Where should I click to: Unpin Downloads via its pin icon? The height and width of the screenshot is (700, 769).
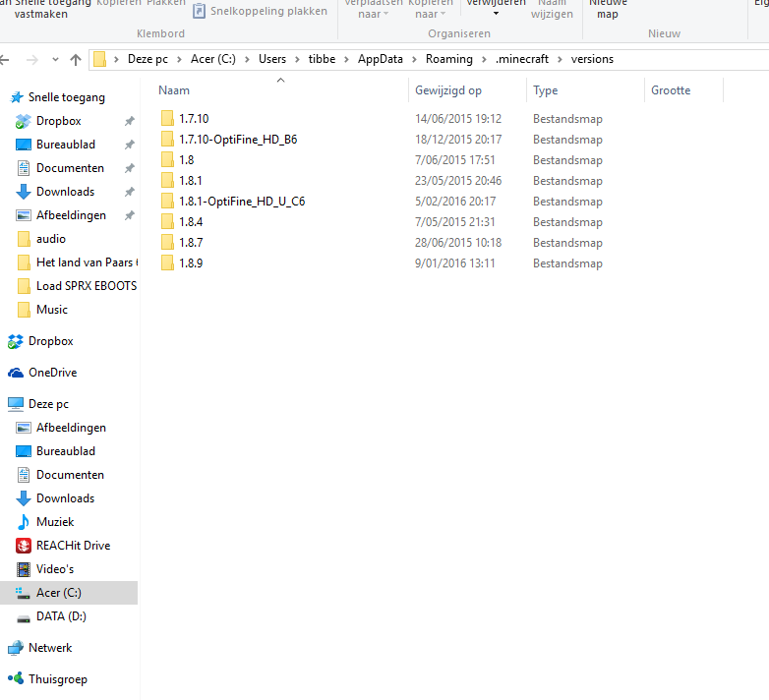[x=130, y=192]
